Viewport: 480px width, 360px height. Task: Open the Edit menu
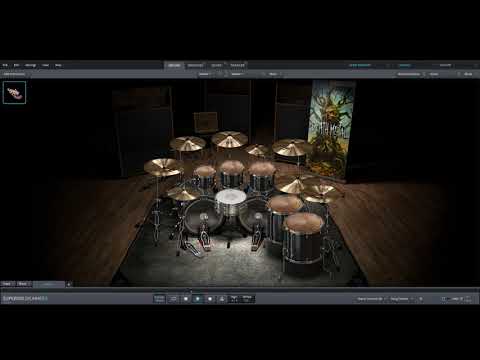point(16,65)
